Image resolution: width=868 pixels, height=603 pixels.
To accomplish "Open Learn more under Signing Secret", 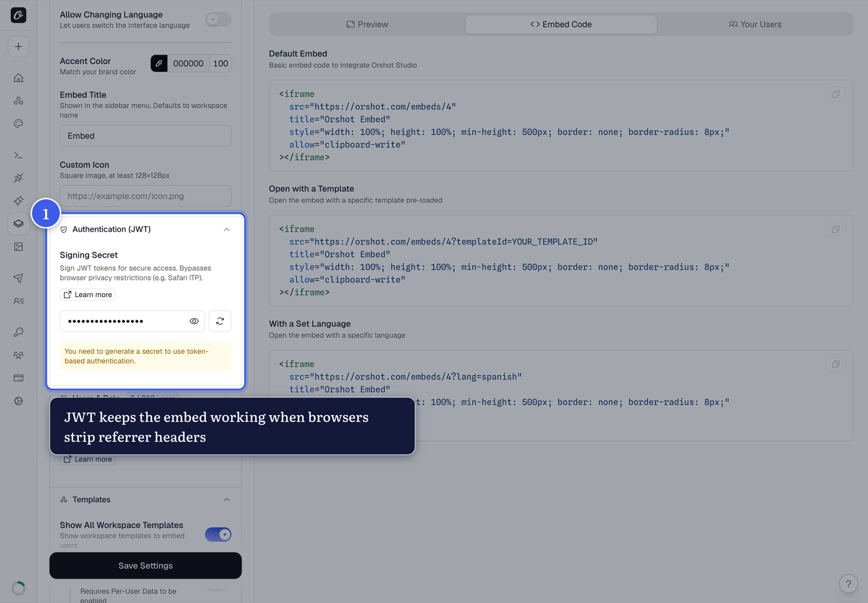I will [x=88, y=295].
